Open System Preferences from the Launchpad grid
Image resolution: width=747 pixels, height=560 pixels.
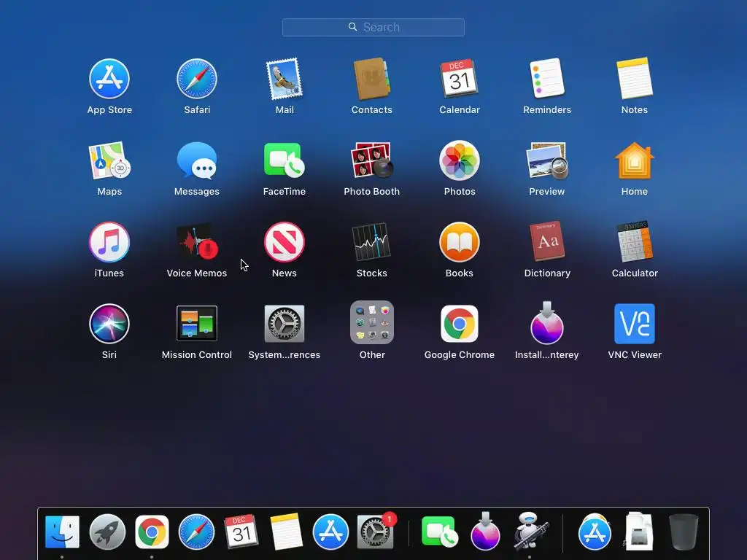285,324
